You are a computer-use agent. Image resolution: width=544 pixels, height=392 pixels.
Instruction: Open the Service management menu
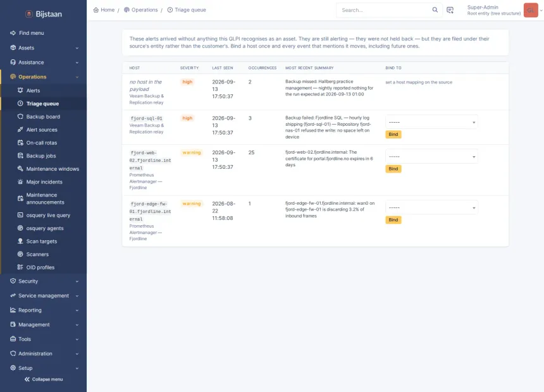point(44,295)
